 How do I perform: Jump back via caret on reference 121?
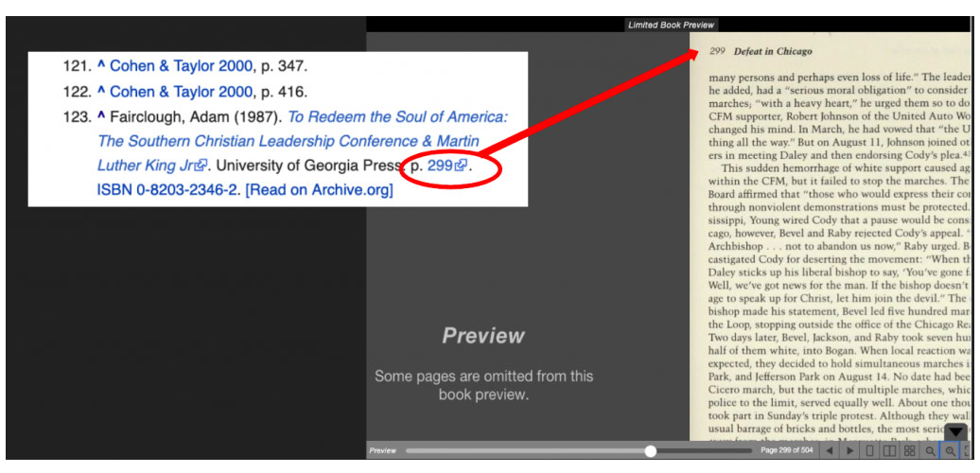tap(101, 66)
